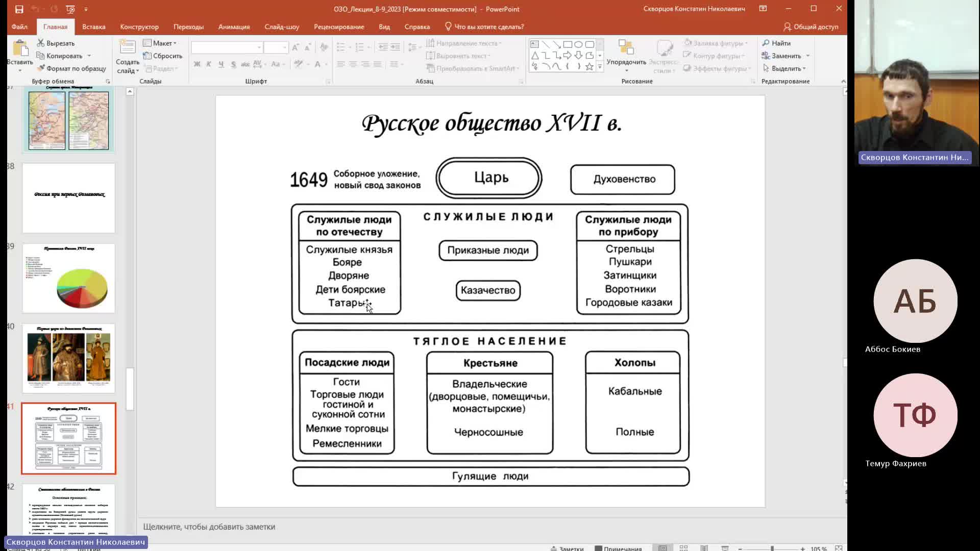Screen dimensions: 980x551
Task: Choose the oval shape
Action: click(578, 44)
